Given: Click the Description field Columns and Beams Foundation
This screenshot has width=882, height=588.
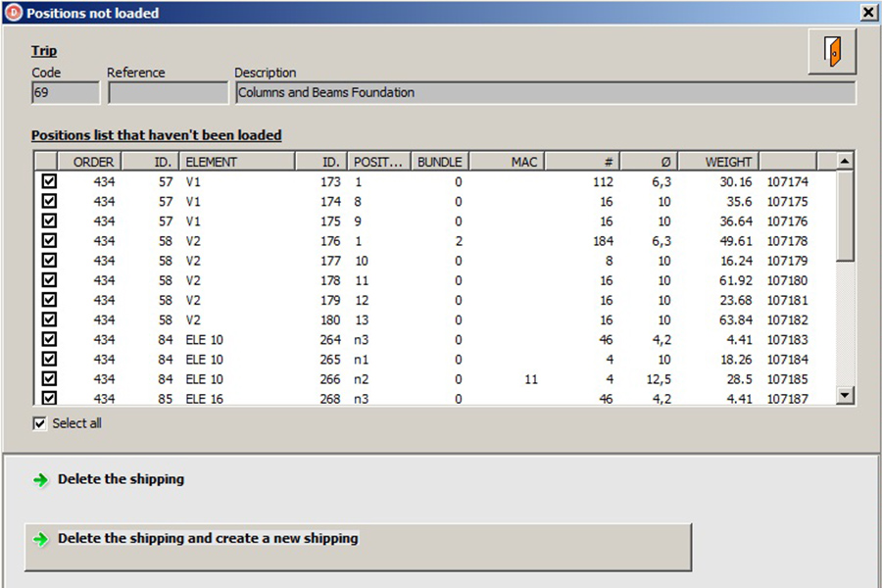Looking at the screenshot, I should (x=546, y=93).
